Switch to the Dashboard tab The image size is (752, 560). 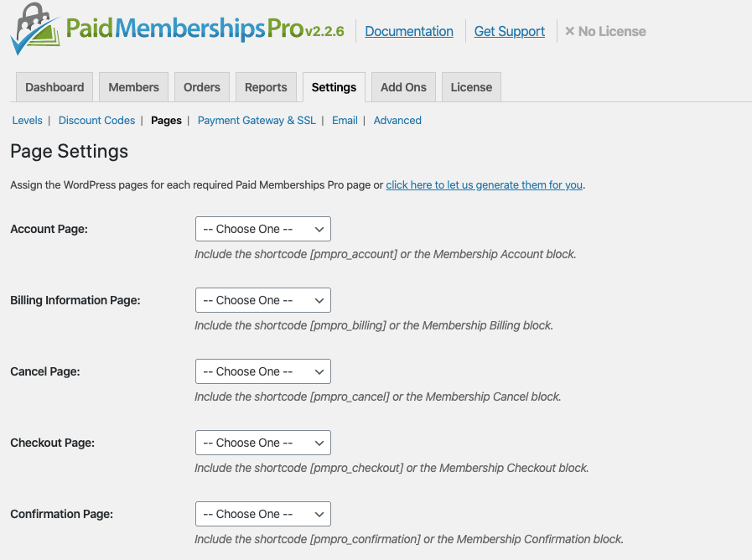click(54, 87)
